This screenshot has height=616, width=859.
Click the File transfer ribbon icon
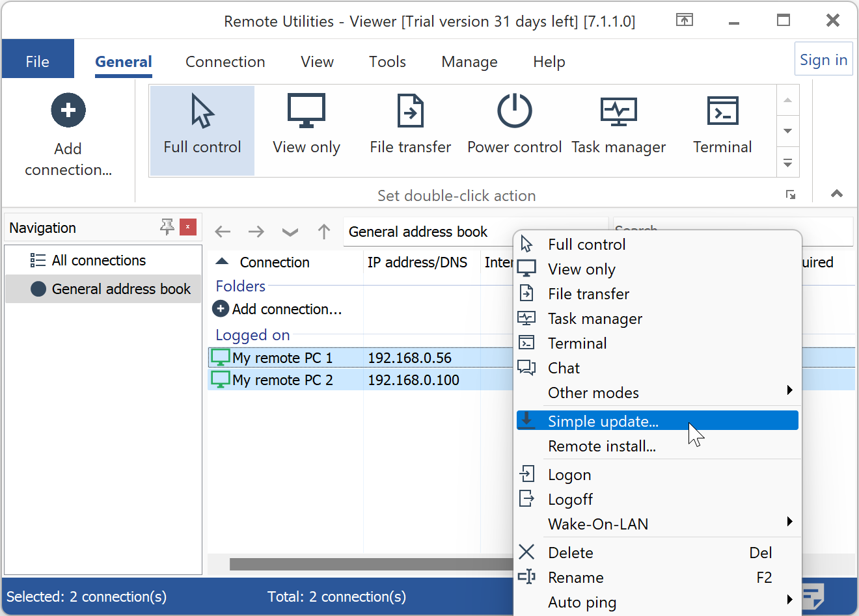[x=410, y=111]
